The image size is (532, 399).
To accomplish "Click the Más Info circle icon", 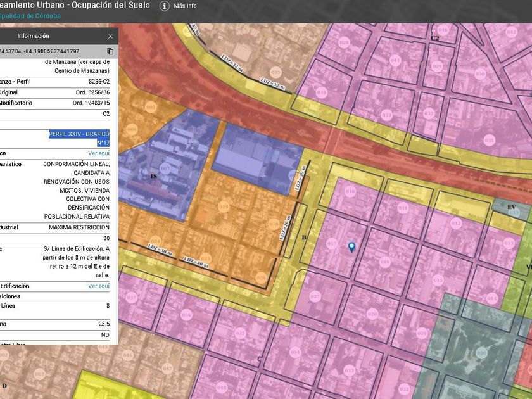I will point(165,6).
